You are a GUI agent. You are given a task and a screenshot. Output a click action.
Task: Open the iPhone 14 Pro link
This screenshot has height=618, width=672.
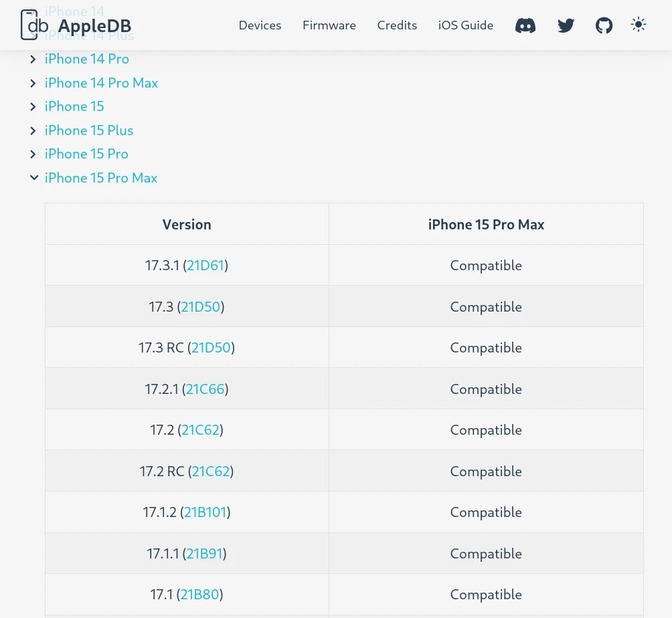click(x=87, y=59)
